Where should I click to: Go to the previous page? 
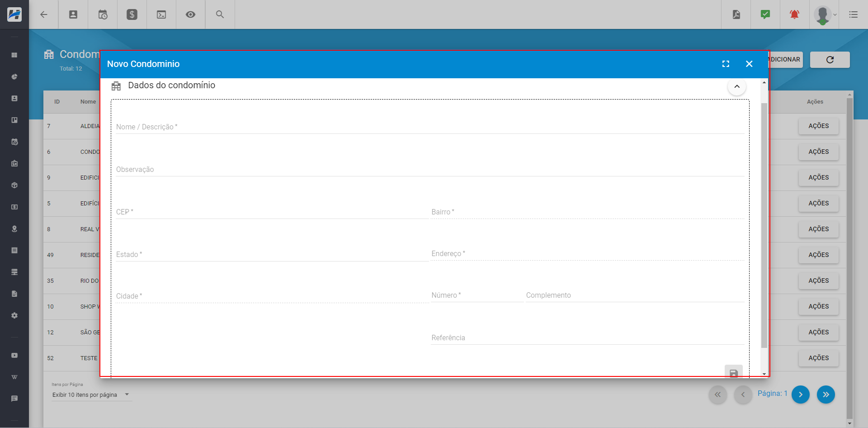pos(743,395)
